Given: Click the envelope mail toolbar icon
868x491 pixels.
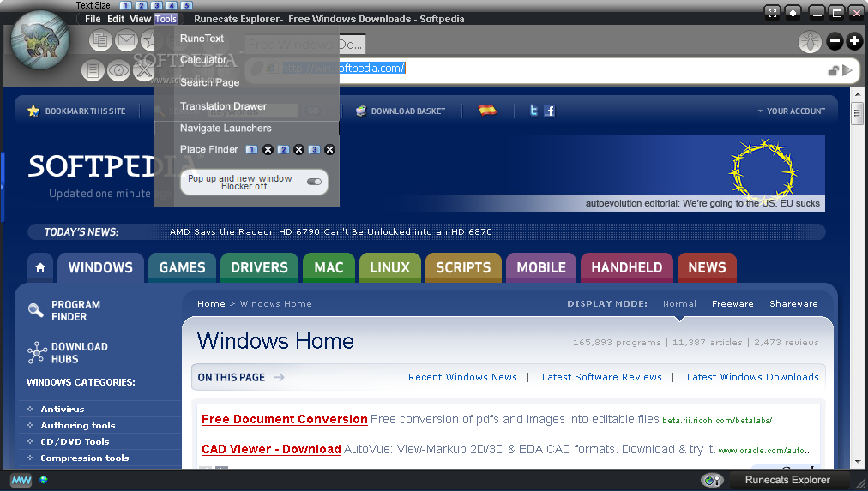Looking at the screenshot, I should click(x=126, y=39).
